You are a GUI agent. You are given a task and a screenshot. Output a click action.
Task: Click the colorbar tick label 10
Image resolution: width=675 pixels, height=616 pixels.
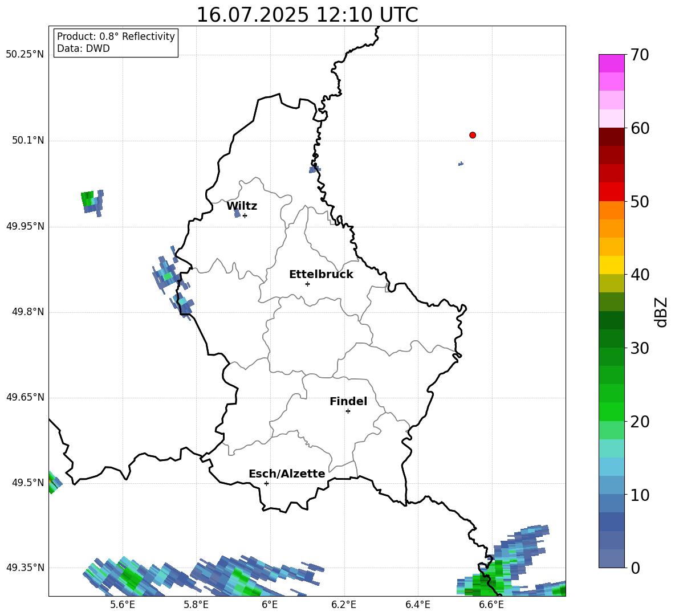(640, 495)
